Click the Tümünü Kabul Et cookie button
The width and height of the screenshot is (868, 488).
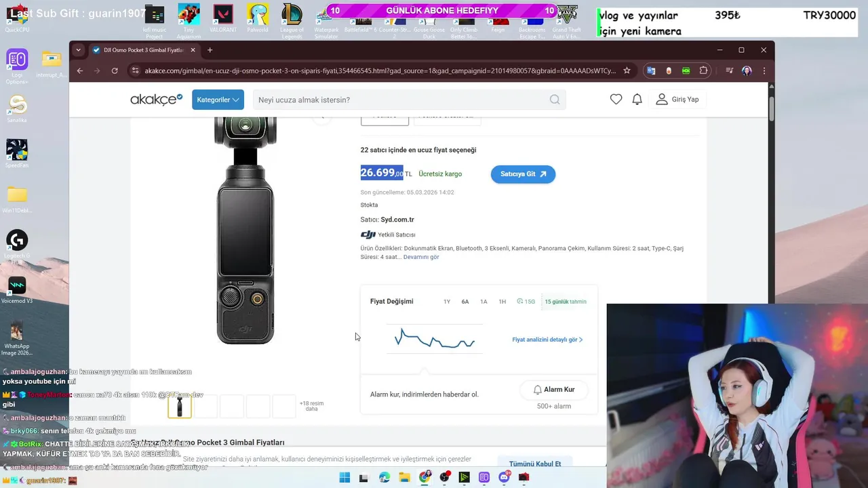pos(535,464)
